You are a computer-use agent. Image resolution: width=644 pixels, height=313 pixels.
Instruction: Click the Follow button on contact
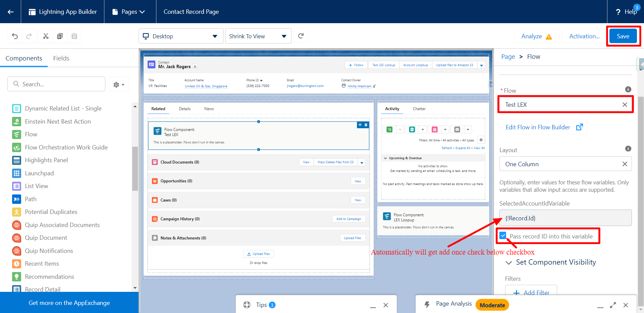(356, 65)
